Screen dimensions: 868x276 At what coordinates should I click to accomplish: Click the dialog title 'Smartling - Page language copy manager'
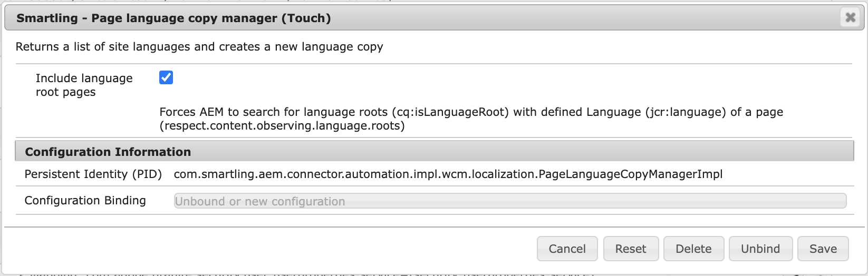tap(173, 18)
